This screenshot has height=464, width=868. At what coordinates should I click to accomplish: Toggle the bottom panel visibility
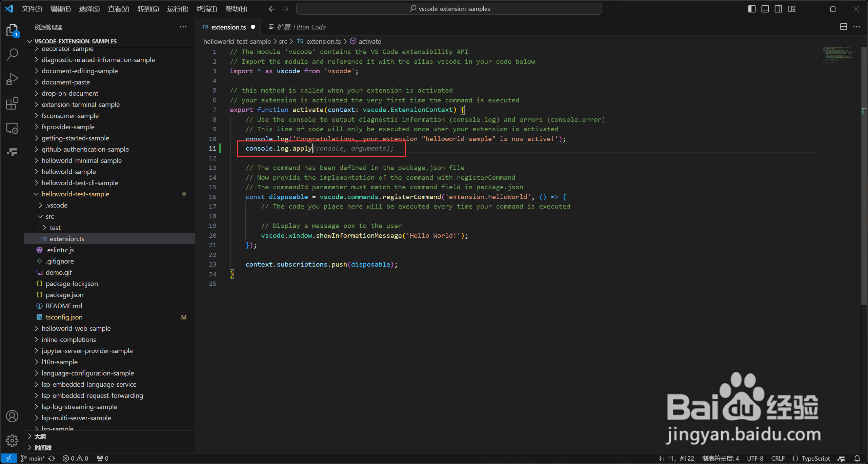pyautogui.click(x=765, y=9)
